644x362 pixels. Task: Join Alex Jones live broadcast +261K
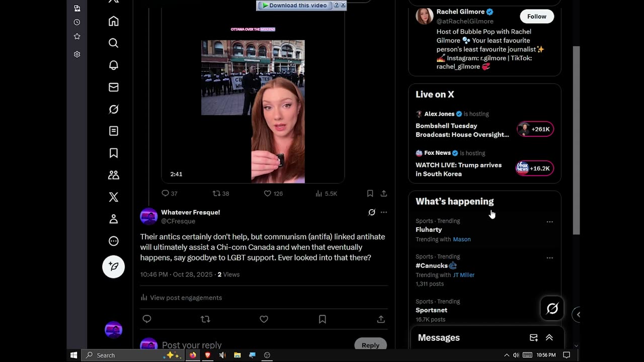pyautogui.click(x=535, y=129)
